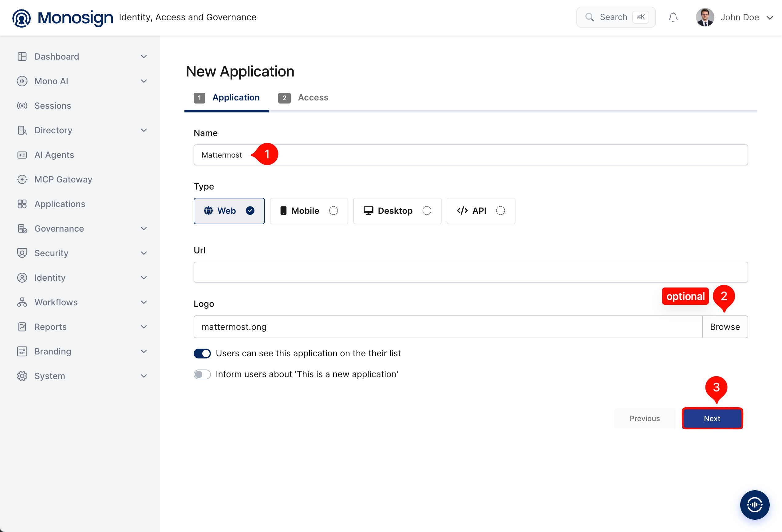
Task: Select the Web application type
Action: tap(229, 211)
